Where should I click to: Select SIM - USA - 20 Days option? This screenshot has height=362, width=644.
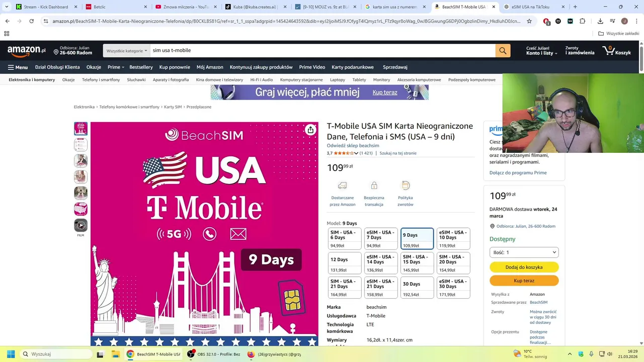[x=453, y=263]
